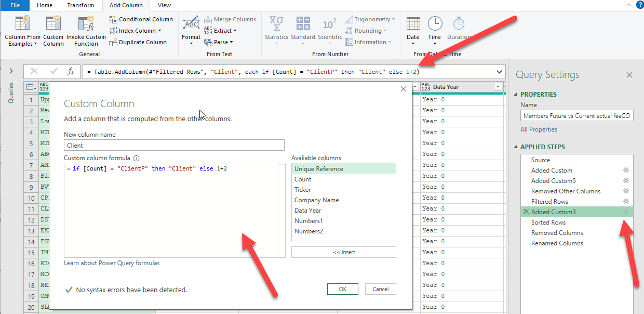The width and height of the screenshot is (644, 314).
Task: Select Column From Examples
Action: [22, 31]
